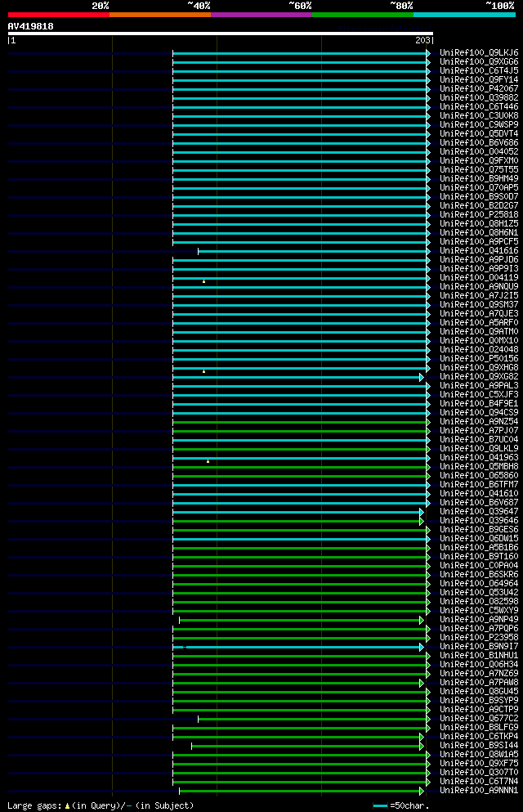
Task: Click the cyan alignment bar for UniRef100_Q41616
Action: pyautogui.click(x=314, y=251)
